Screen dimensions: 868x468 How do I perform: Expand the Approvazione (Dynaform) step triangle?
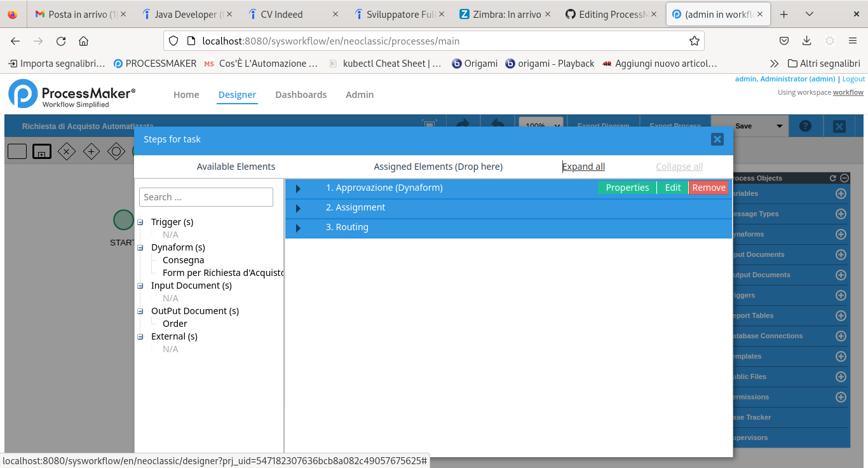(299, 188)
